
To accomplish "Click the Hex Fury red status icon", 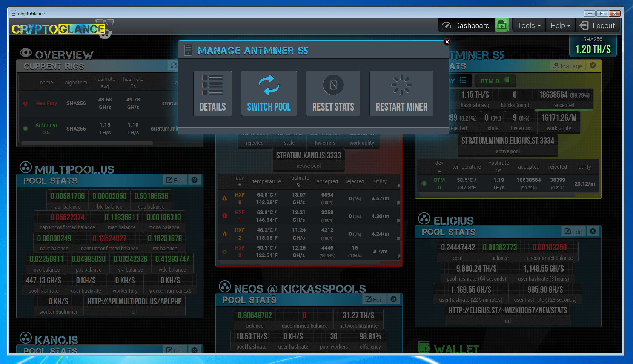I will [x=25, y=103].
